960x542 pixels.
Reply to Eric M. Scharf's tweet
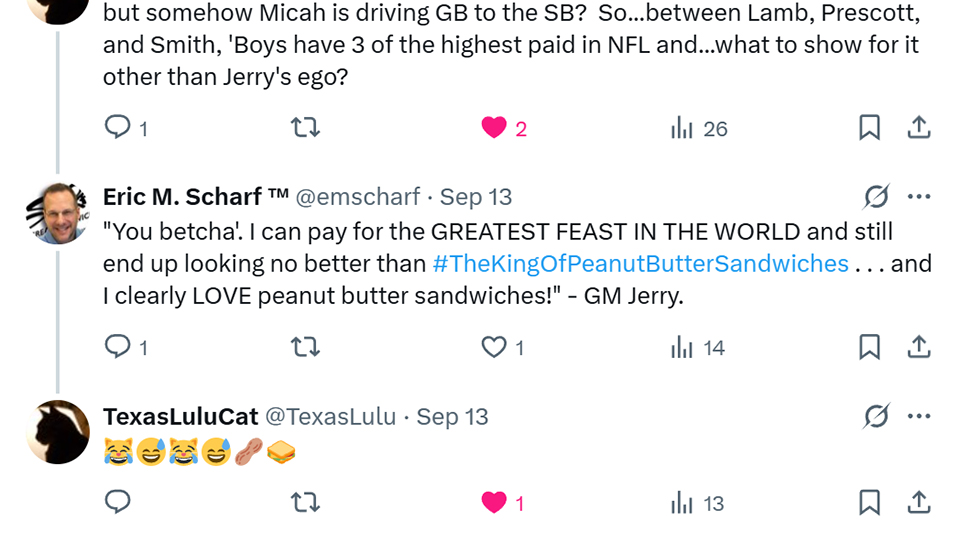click(118, 347)
